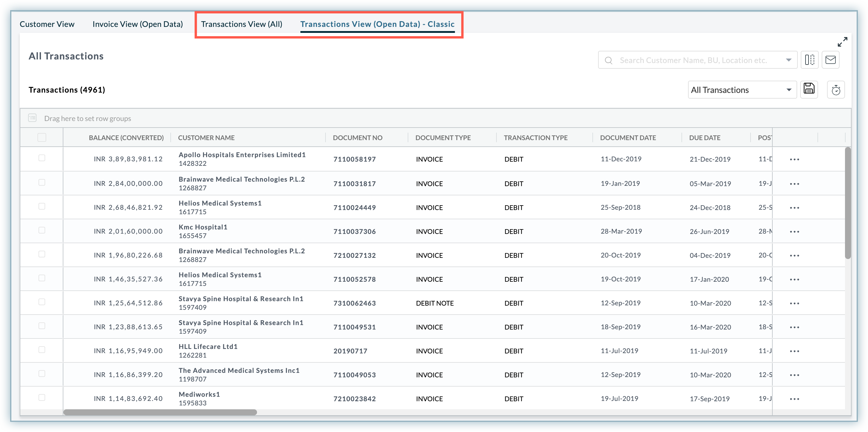
Task: Expand the search field dropdown arrow
Action: coord(788,60)
